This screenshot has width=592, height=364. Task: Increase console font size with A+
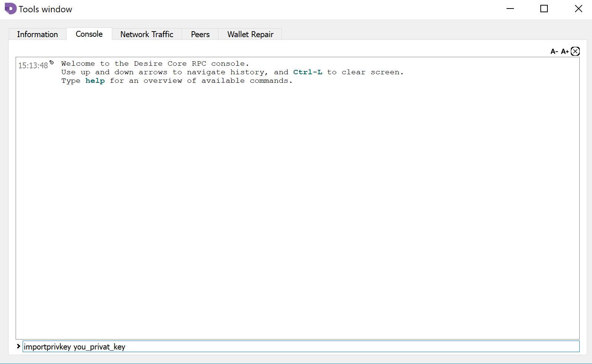(565, 52)
